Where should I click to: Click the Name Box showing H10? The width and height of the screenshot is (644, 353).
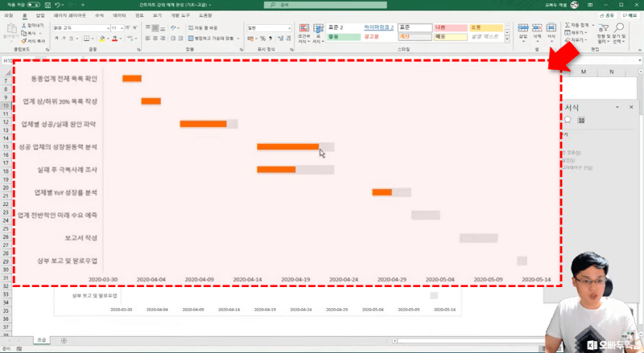pyautogui.click(x=10, y=60)
